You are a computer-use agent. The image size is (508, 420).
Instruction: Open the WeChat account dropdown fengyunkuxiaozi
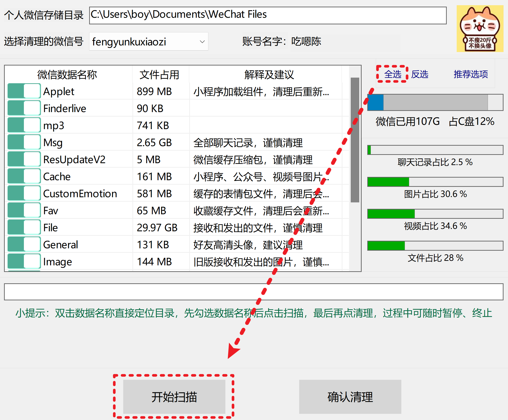click(149, 42)
